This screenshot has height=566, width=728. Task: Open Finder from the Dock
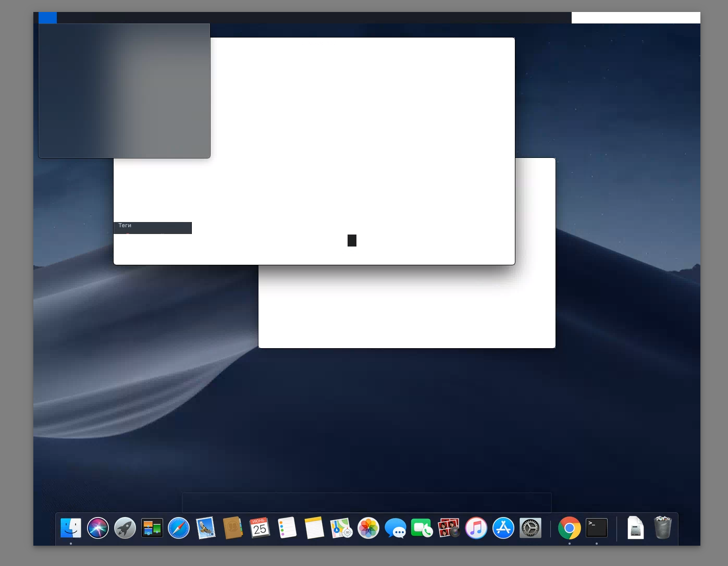pos(71,528)
